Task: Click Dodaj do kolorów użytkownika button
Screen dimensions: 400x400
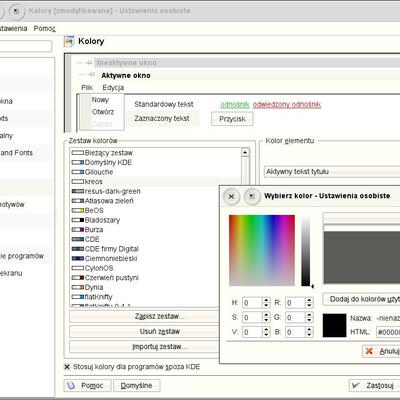Action: pyautogui.click(x=361, y=299)
